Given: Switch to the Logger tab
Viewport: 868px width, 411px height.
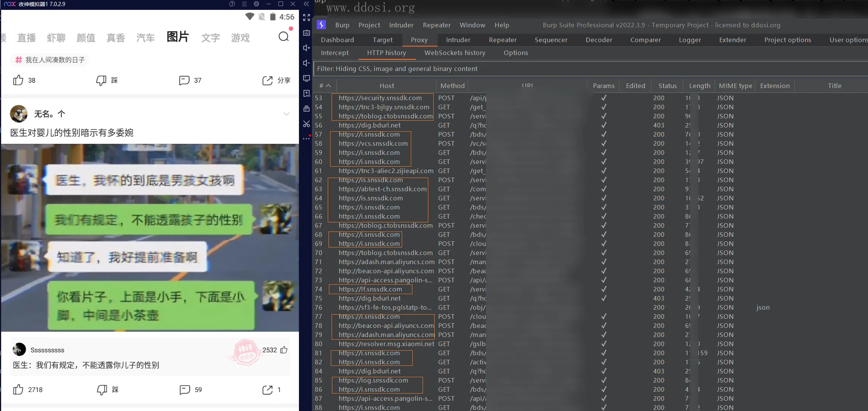Looking at the screenshot, I should pos(690,40).
